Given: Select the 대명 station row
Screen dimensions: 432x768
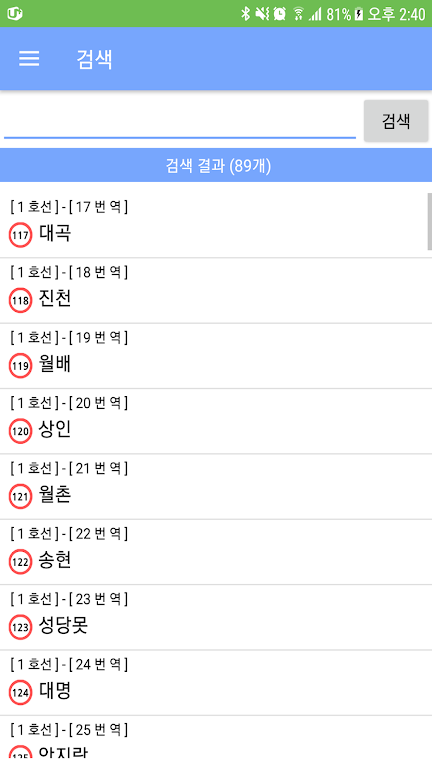Looking at the screenshot, I should pyautogui.click(x=216, y=683).
